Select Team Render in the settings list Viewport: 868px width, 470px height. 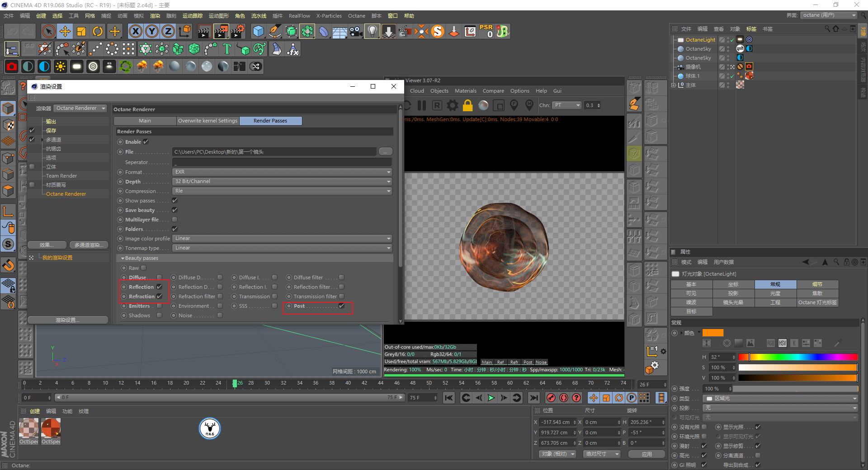(x=61, y=176)
